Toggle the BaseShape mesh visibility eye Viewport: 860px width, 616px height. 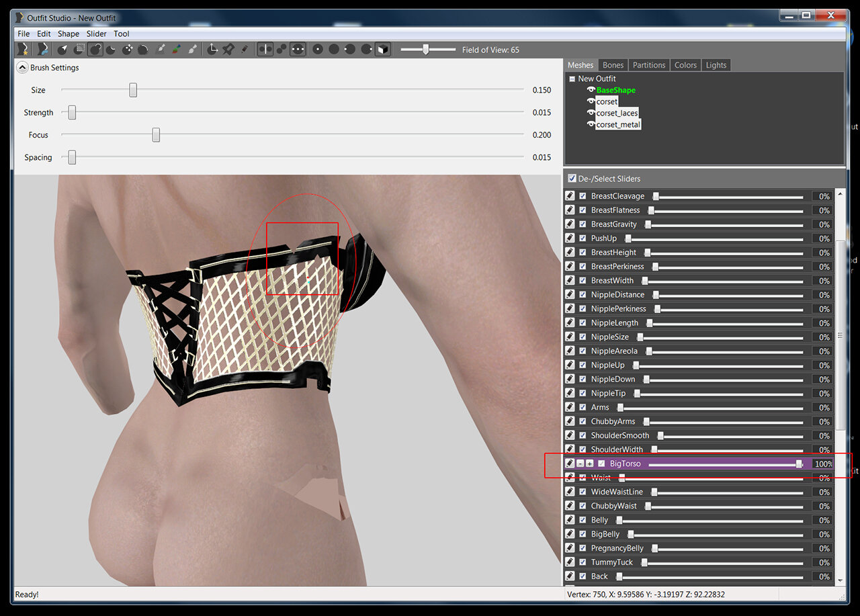591,90
